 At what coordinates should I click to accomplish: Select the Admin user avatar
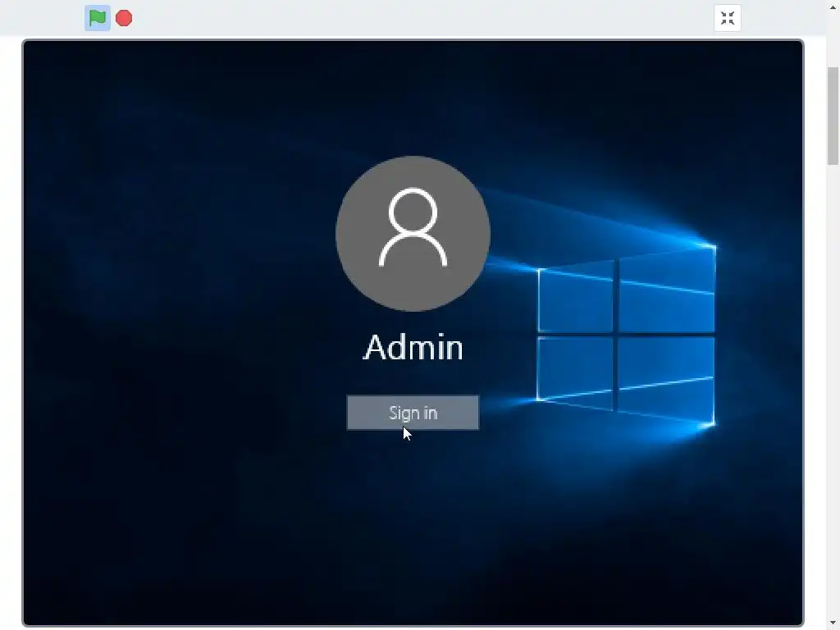coord(413,233)
